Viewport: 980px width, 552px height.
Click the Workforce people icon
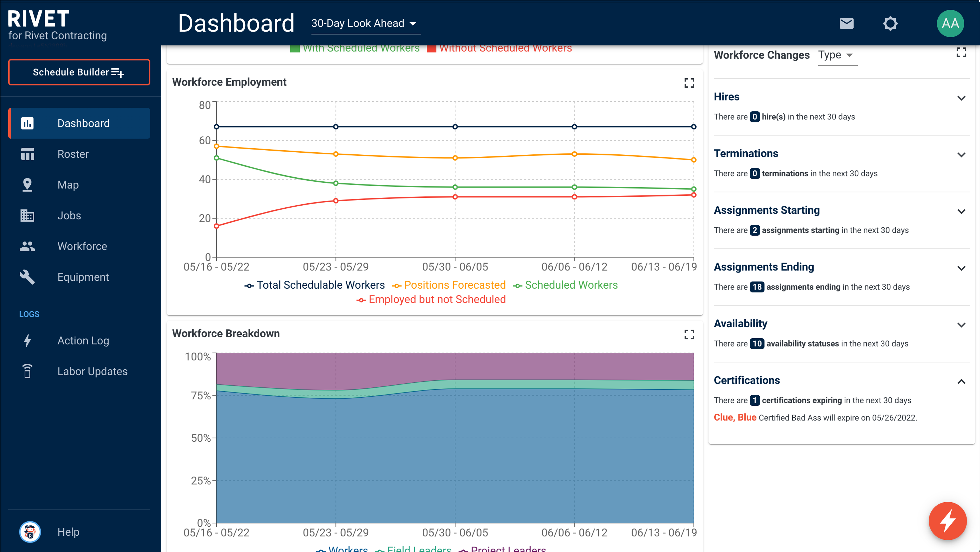coord(27,246)
